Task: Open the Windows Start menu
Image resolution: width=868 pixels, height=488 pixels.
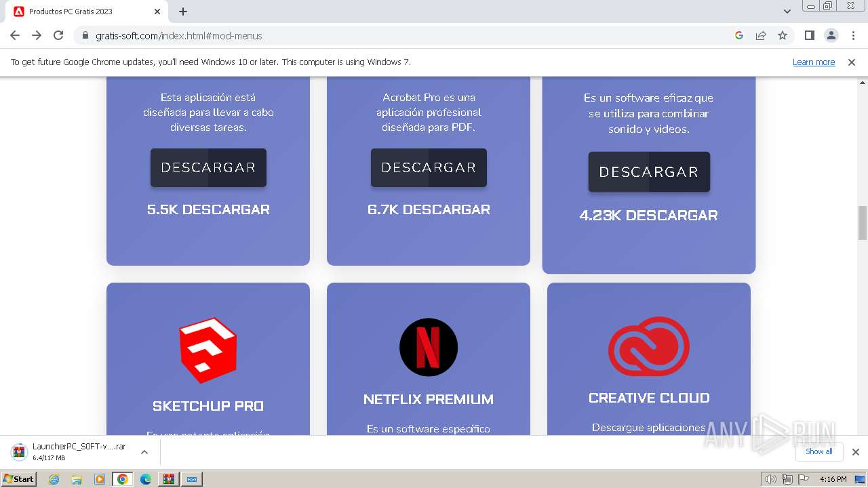Action: point(18,479)
